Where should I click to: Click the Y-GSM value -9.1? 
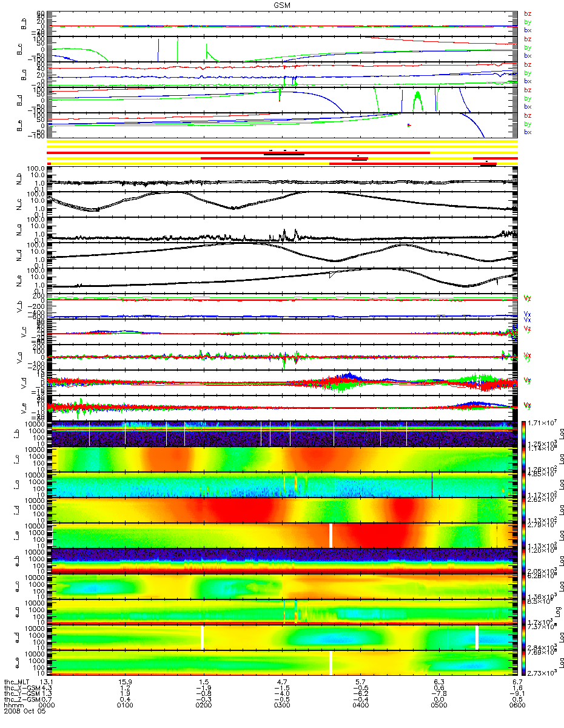click(517, 693)
